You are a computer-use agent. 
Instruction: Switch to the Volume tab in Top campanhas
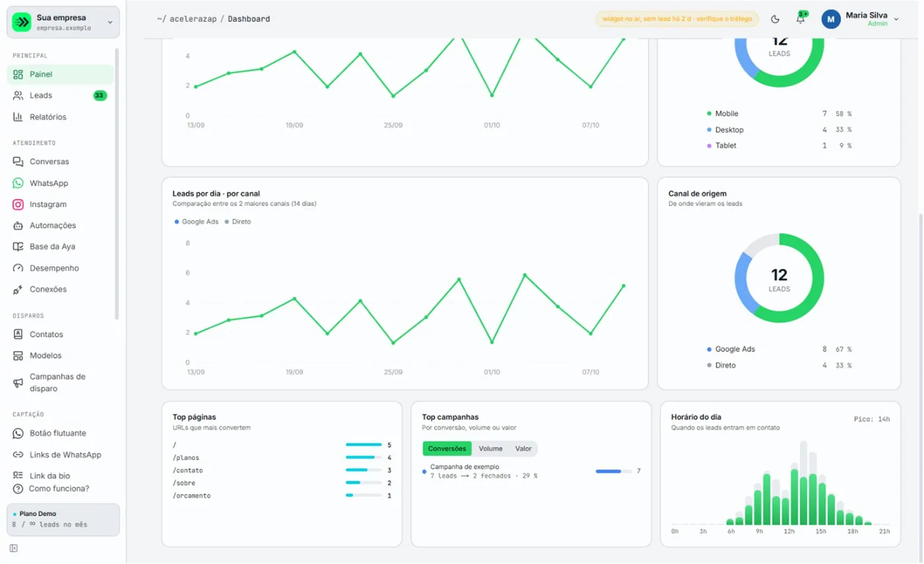coord(490,449)
